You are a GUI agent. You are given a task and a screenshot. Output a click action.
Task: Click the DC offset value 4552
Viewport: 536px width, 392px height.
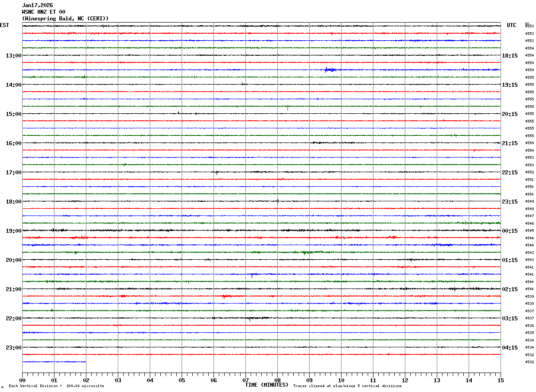[529, 173]
